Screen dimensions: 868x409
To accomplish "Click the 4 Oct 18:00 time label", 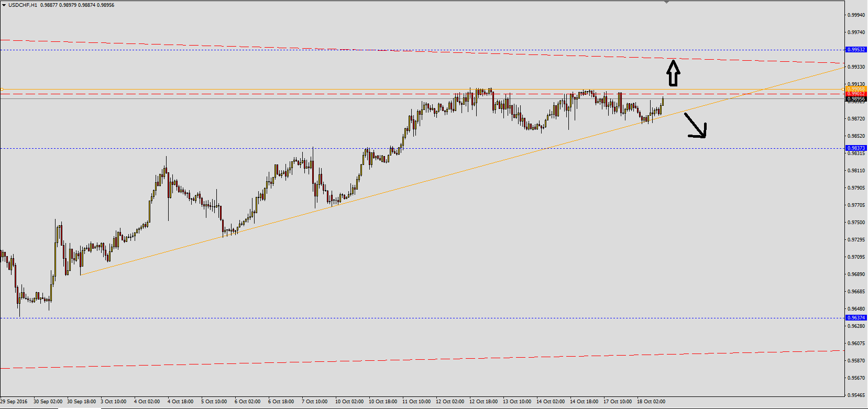I will [x=181, y=402].
